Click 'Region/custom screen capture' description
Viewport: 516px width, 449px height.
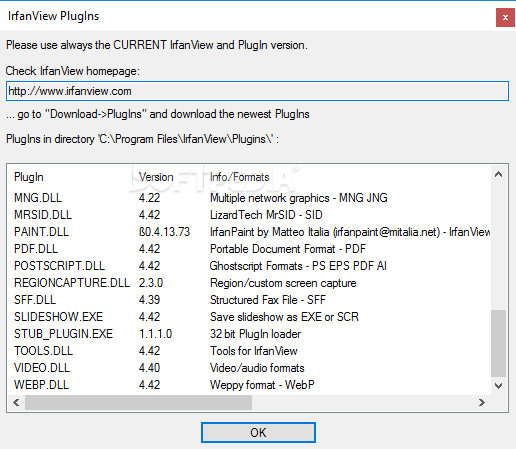[x=283, y=283]
